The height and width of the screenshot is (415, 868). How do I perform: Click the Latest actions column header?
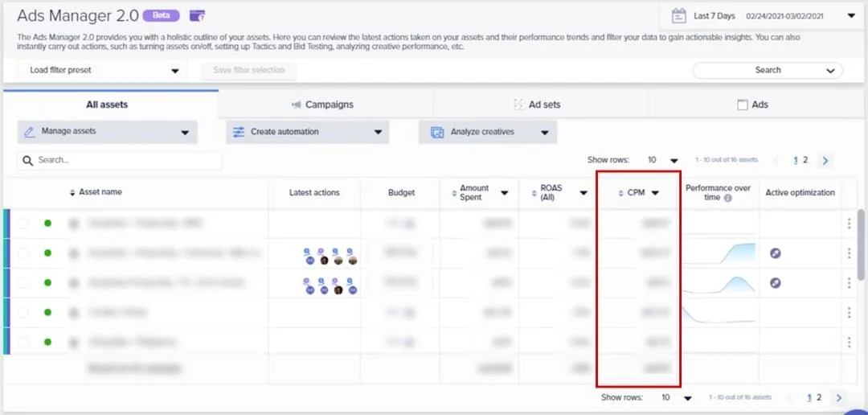(x=314, y=193)
